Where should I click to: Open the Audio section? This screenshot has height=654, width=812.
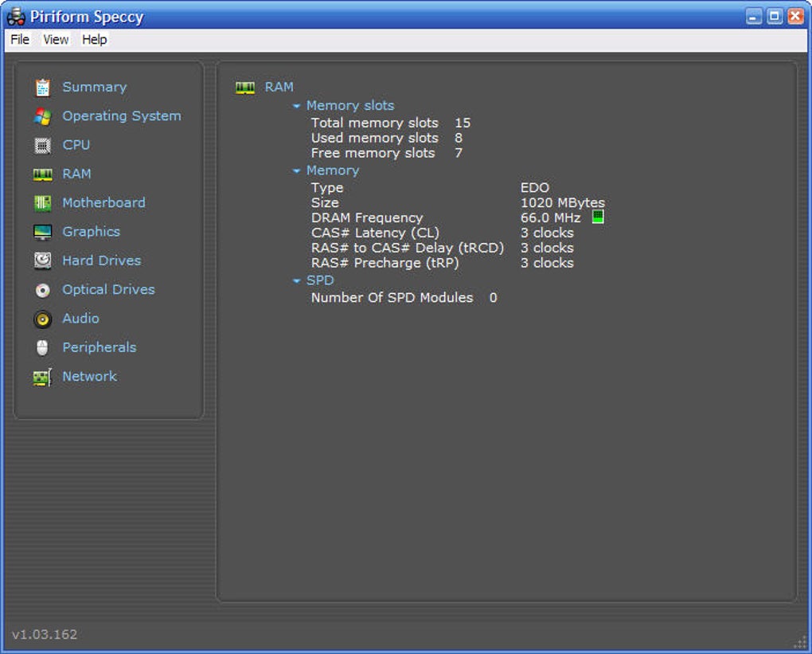80,318
